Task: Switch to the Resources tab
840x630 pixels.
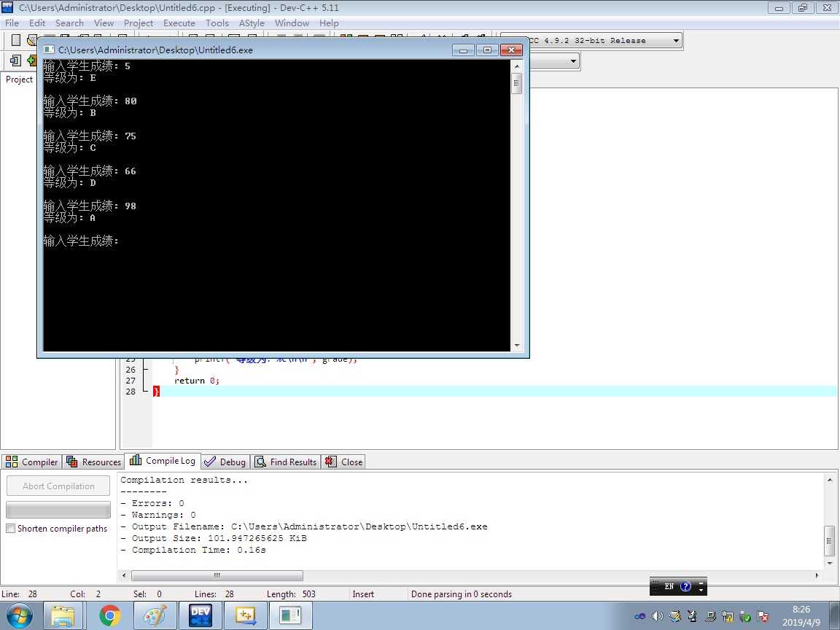Action: 94,462
